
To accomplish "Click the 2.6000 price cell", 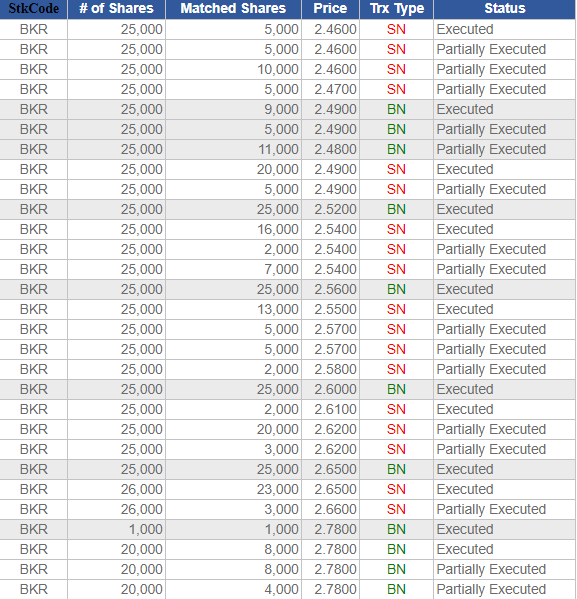I will [331, 389].
